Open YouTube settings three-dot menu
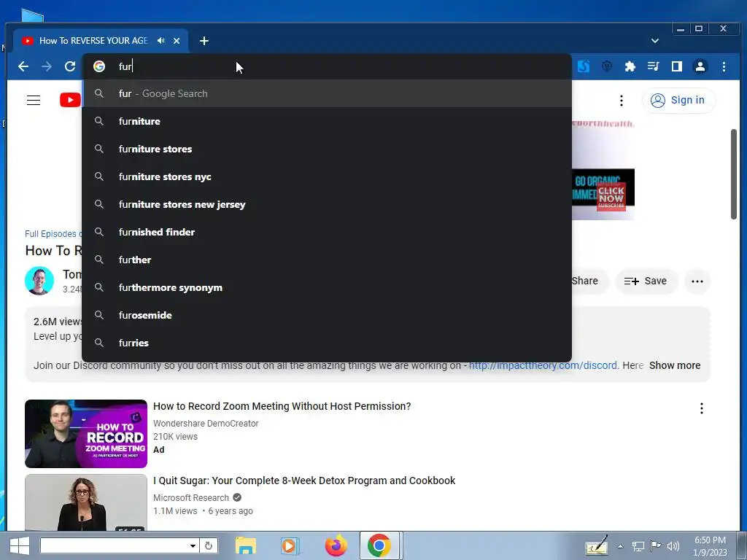 (622, 101)
